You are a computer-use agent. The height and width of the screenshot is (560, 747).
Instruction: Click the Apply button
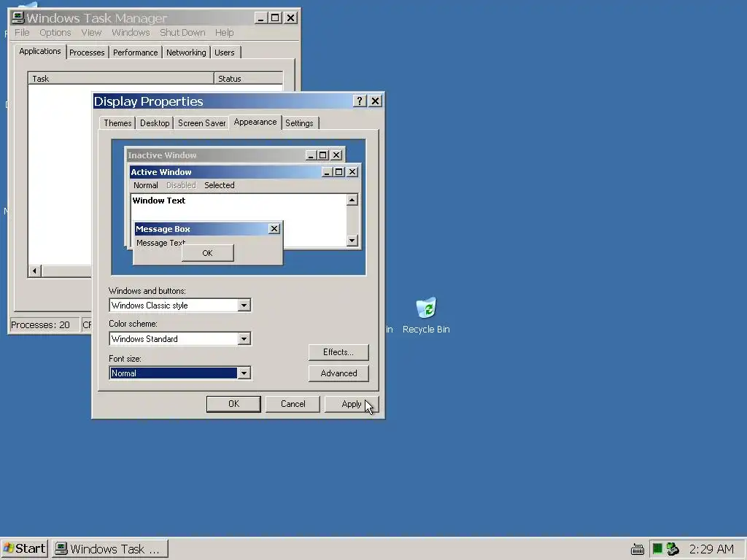click(352, 404)
